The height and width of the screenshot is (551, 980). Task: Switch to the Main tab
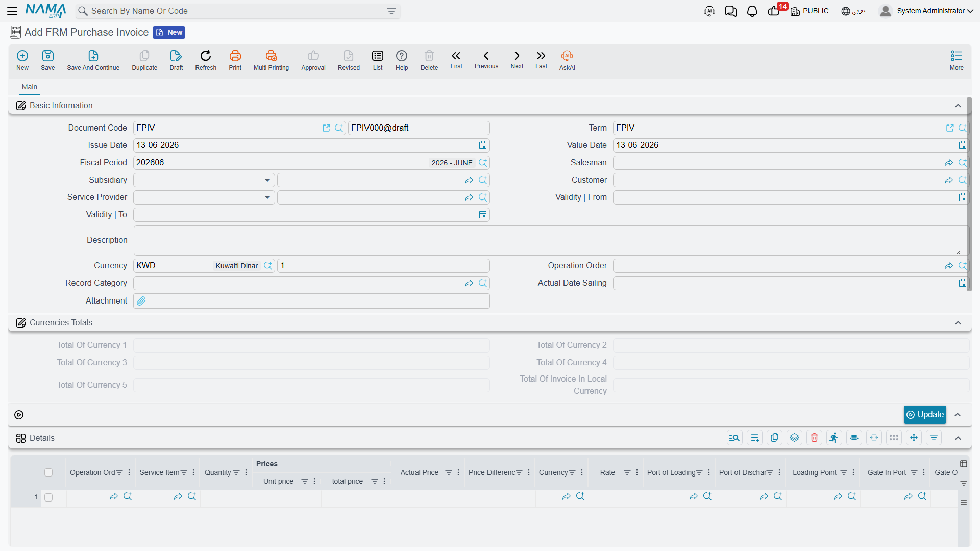click(x=30, y=87)
